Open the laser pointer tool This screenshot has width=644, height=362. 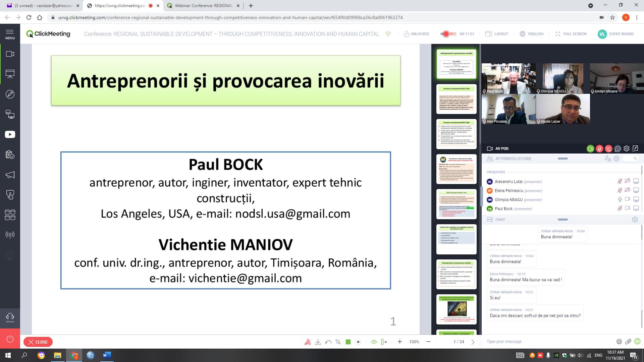point(358,342)
